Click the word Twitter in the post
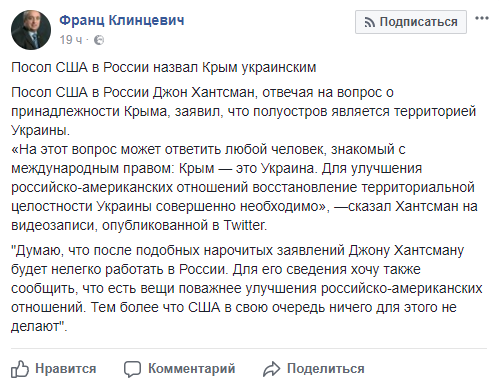Image resolution: width=499 pixels, height=385 pixels. (245, 226)
